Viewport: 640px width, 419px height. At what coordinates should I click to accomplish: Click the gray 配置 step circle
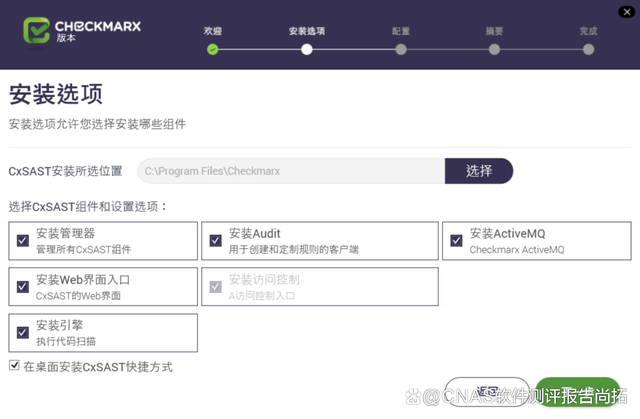click(401, 50)
